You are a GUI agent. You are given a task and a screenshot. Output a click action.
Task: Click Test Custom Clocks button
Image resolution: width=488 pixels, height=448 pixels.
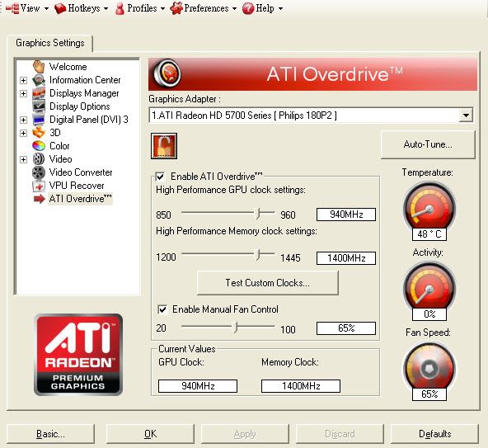pos(268,283)
